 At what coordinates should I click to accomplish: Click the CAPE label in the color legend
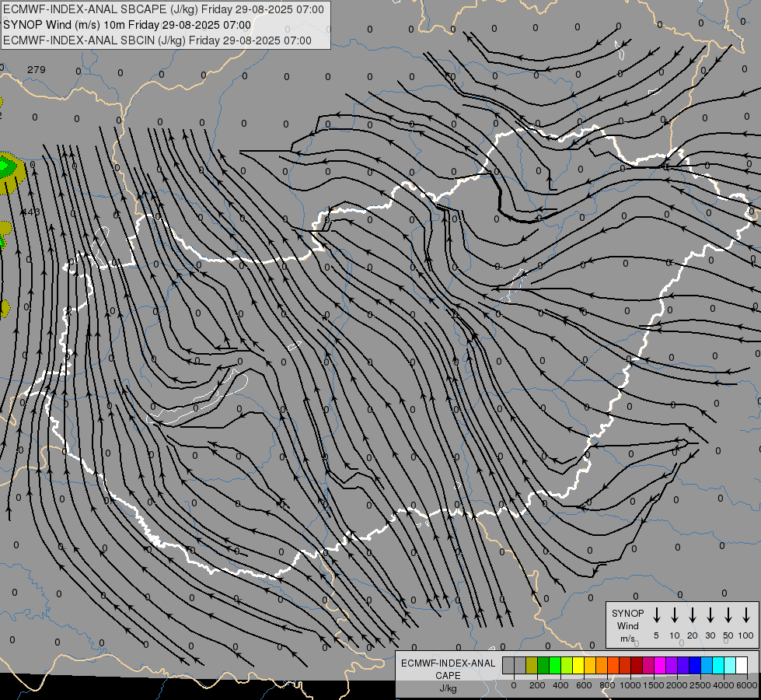pos(448,676)
